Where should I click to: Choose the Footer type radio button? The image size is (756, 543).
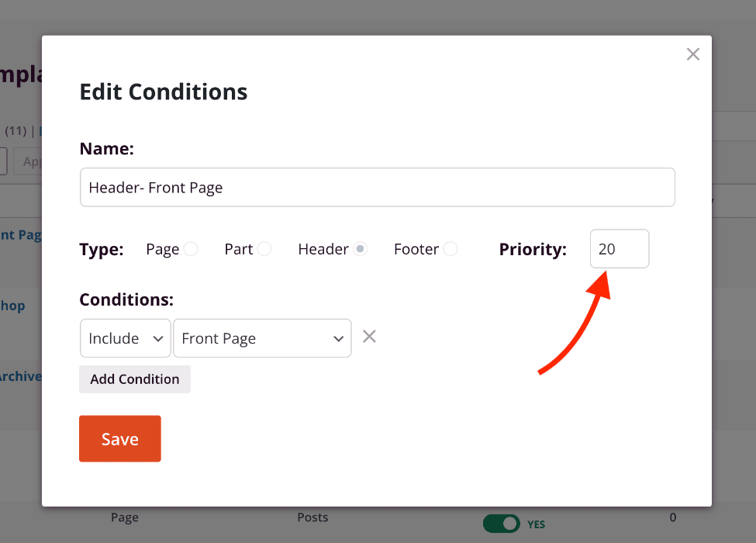pos(450,249)
